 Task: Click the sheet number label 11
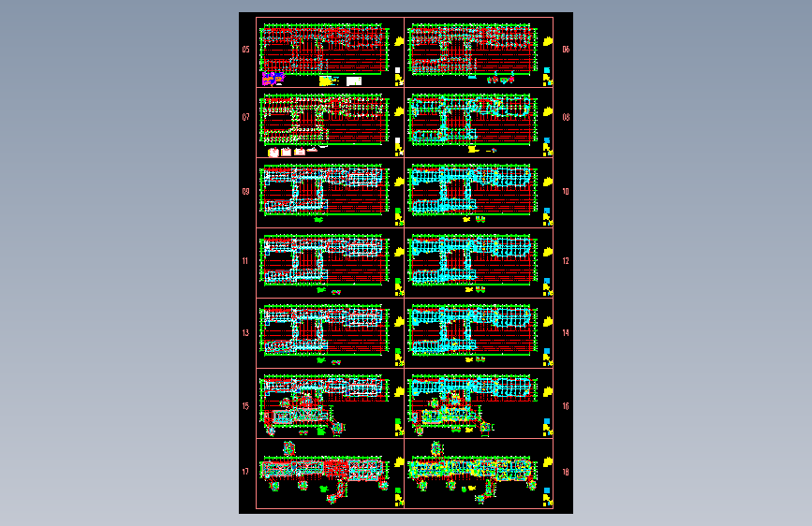tap(245, 261)
